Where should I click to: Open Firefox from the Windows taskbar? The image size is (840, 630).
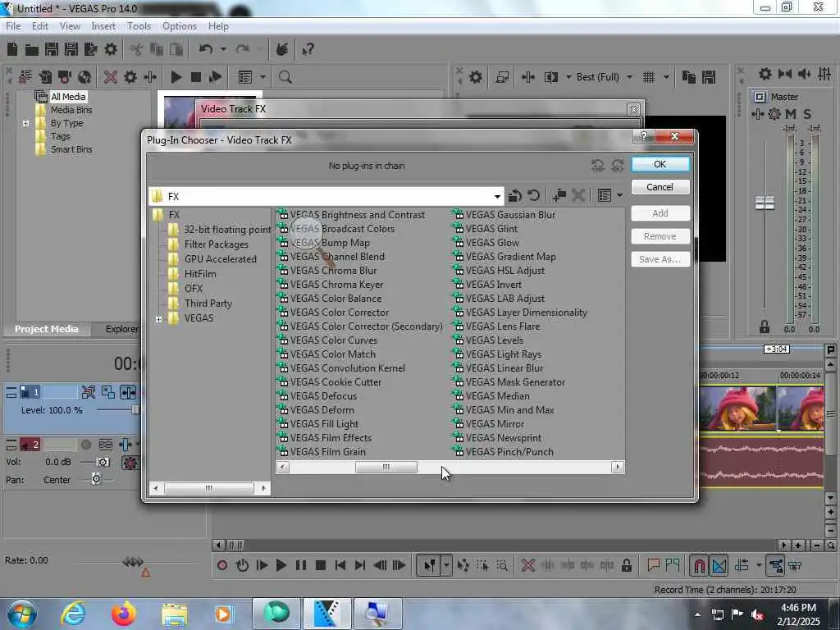[124, 614]
